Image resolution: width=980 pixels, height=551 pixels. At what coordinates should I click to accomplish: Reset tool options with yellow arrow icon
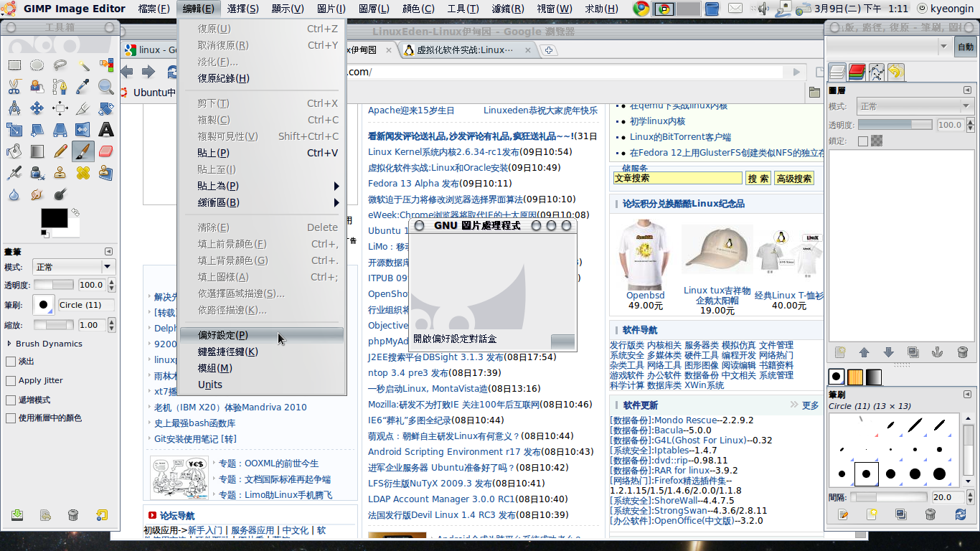pos(102,515)
